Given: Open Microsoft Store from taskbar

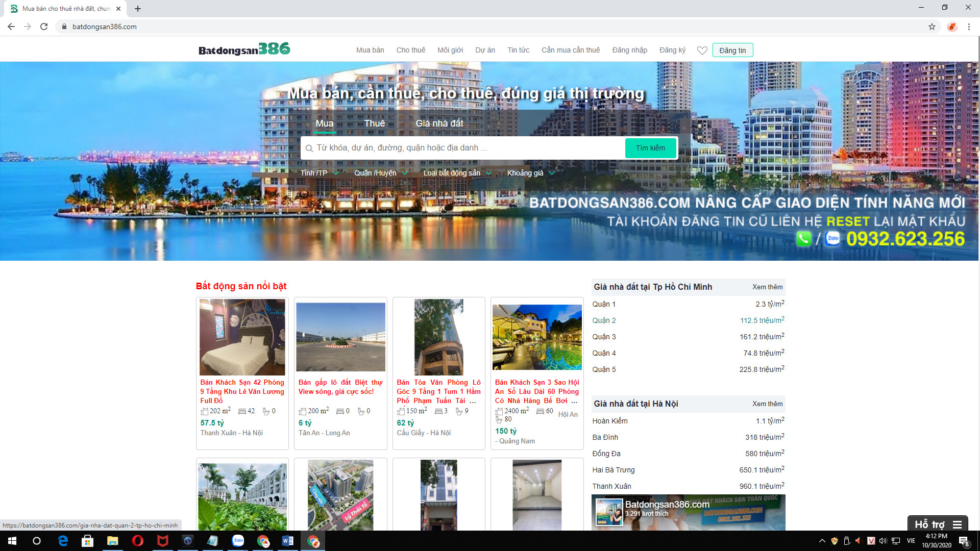Looking at the screenshot, I should coord(88,541).
